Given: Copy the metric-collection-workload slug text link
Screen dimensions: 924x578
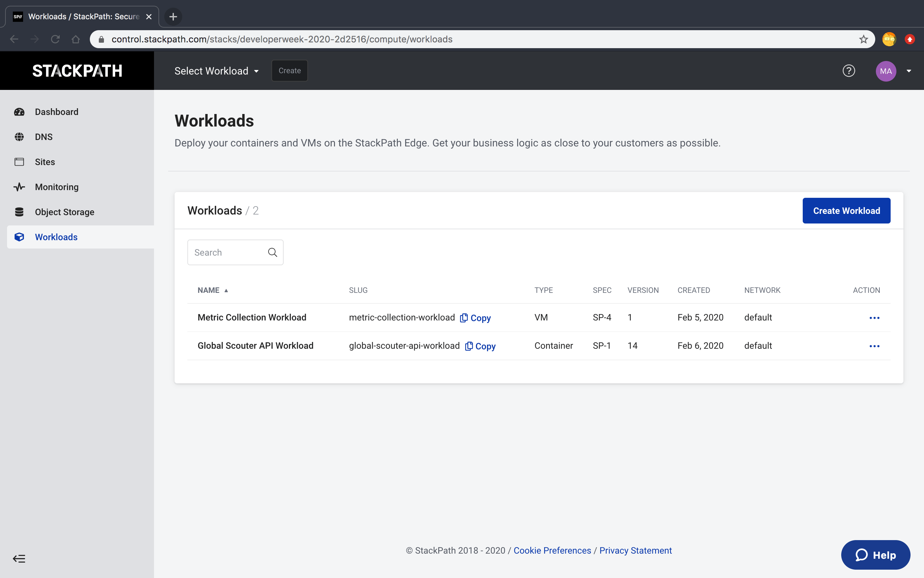Looking at the screenshot, I should click(480, 318).
